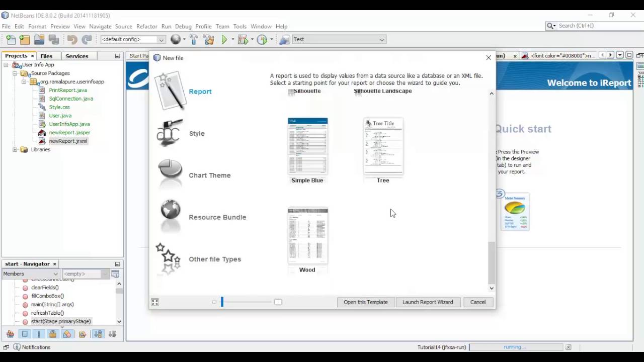This screenshot has height=362, width=644.
Task: Click the Save All toolbar icon
Action: click(x=53, y=39)
